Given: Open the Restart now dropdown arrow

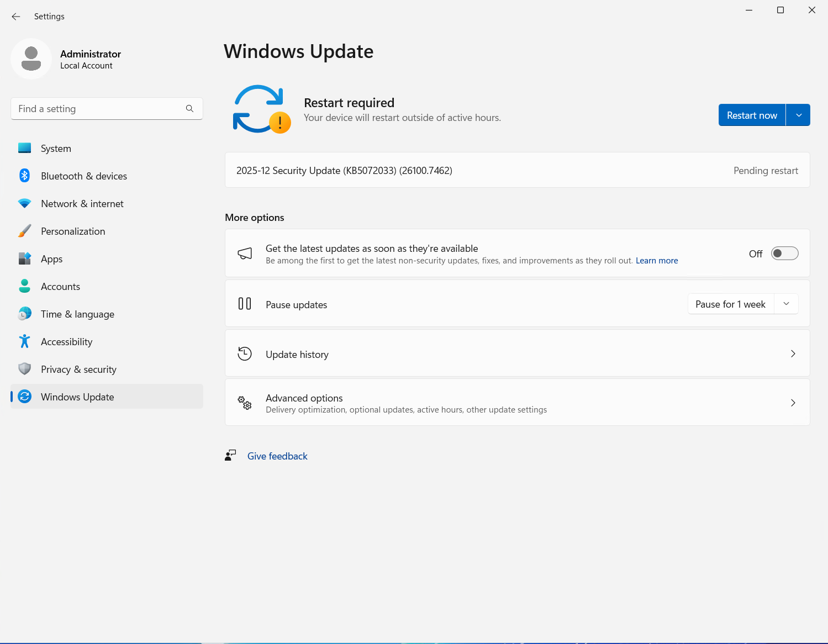Looking at the screenshot, I should coord(798,115).
